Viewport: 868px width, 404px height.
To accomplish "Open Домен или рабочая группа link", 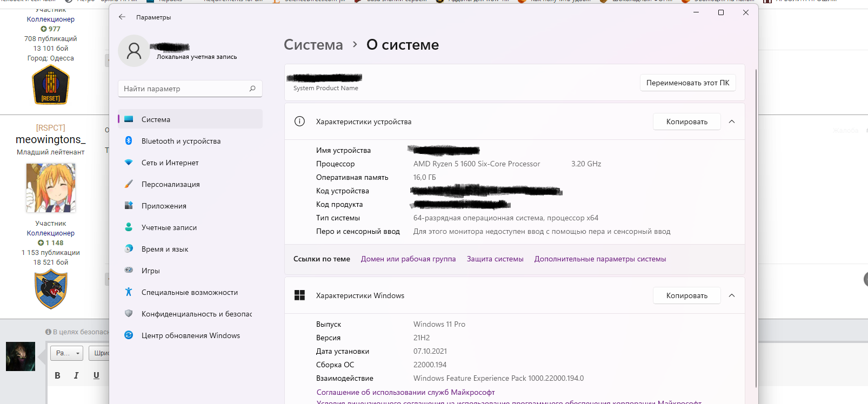I will pos(408,259).
